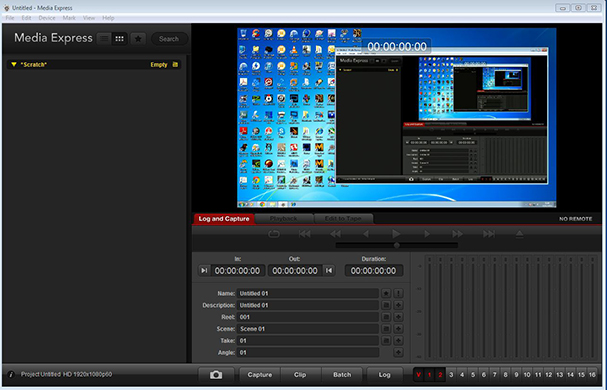Select the Scratch bin row

[x=94, y=64]
